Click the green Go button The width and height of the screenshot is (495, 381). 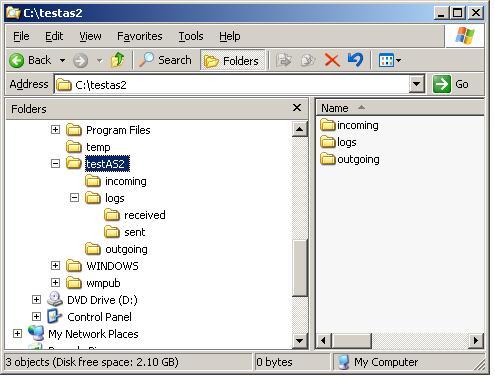point(450,84)
